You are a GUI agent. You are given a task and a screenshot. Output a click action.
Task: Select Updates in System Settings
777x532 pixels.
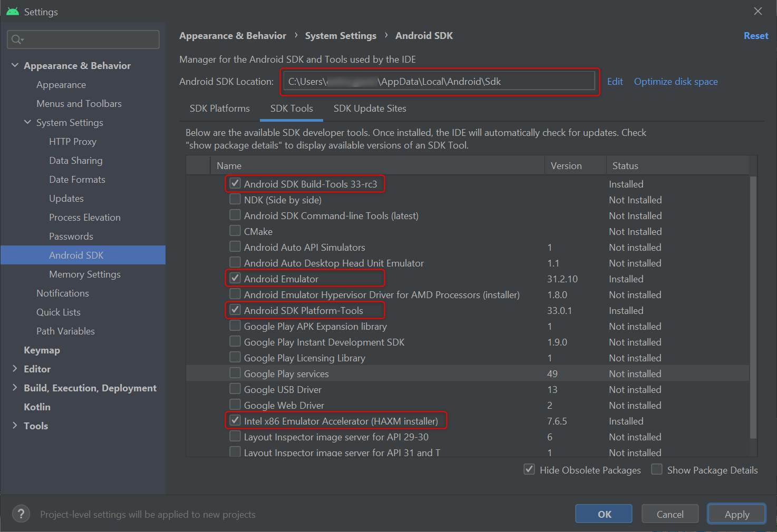[x=66, y=199]
